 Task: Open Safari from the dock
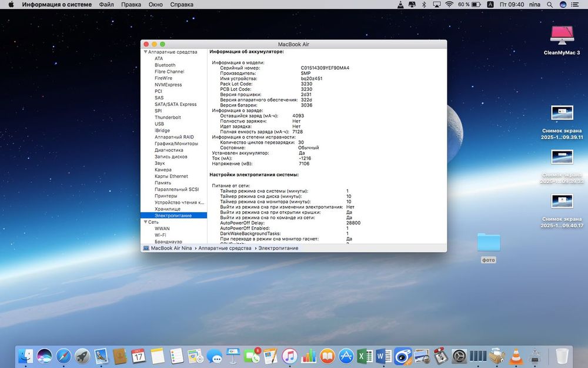[x=64, y=356]
